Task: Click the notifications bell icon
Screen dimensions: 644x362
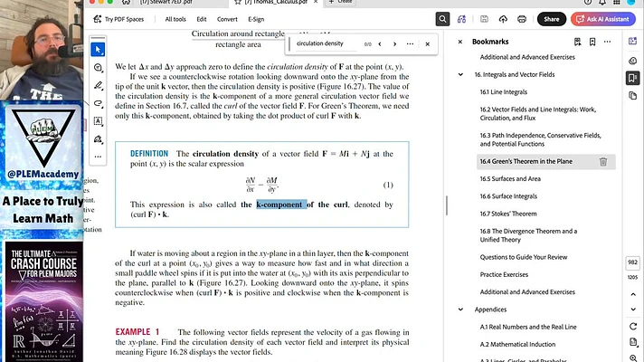Action: point(602,2)
